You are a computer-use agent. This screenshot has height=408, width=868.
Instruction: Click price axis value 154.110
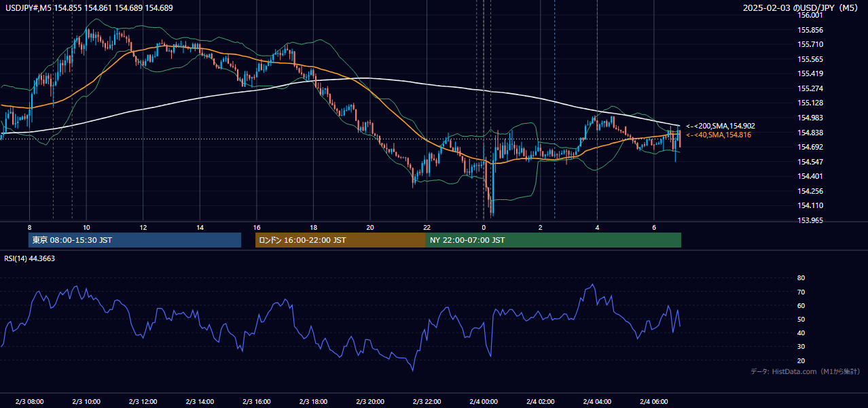810,205
